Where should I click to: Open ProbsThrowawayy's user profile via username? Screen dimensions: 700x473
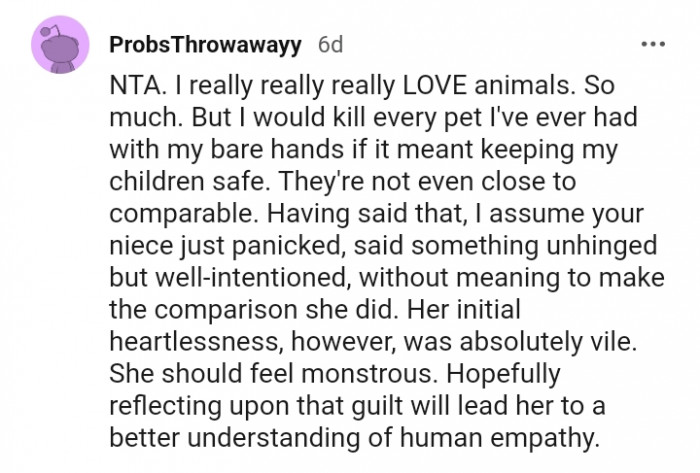coord(205,45)
